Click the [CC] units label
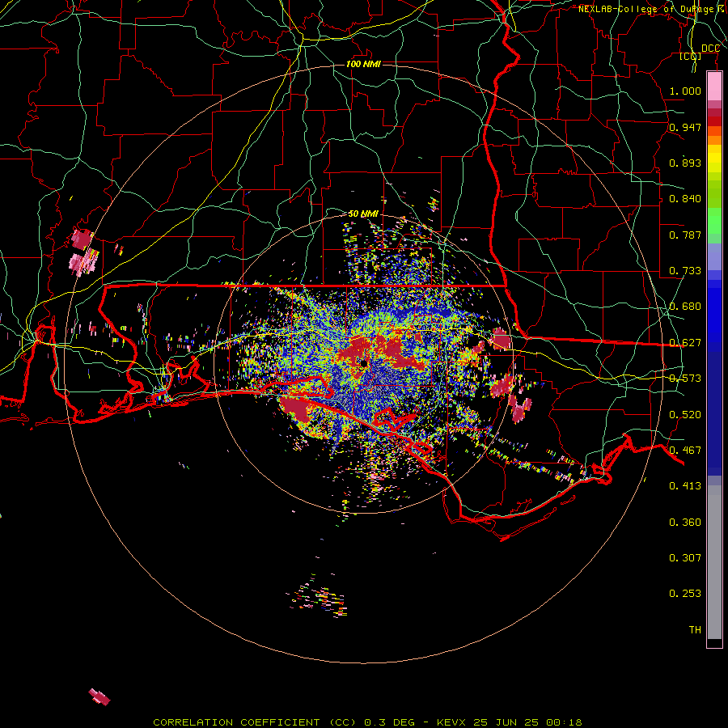 pyautogui.click(x=691, y=56)
